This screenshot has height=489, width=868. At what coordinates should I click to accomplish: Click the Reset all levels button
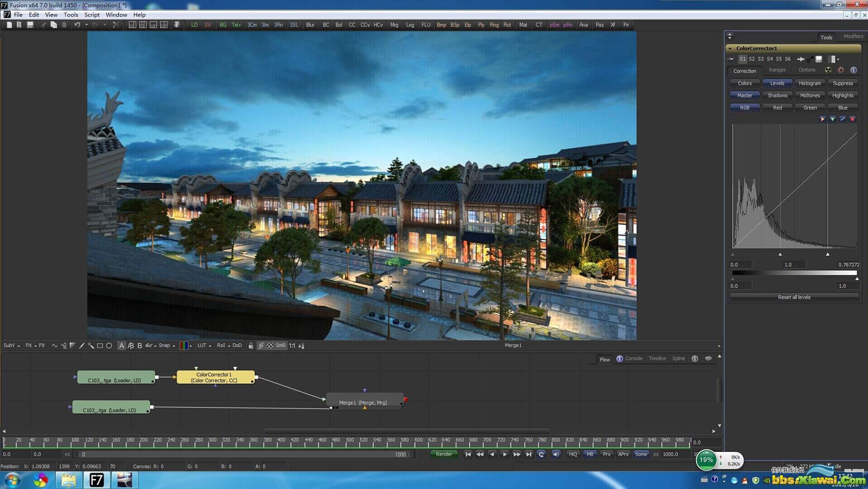point(794,297)
